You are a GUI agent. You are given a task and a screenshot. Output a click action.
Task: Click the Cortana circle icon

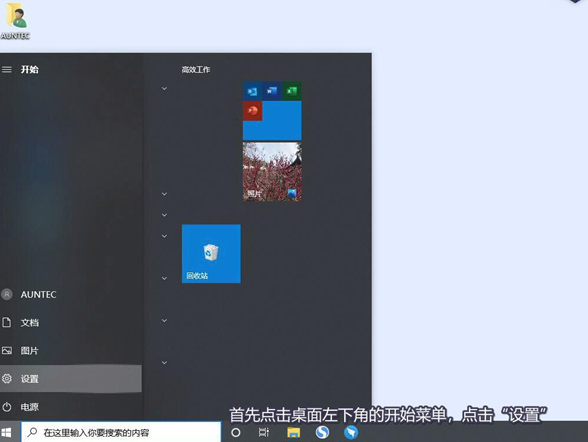click(236, 432)
